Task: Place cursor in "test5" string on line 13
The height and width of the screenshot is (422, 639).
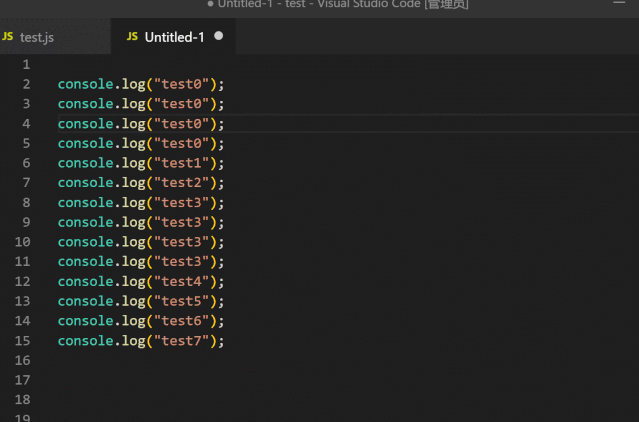Action: point(181,301)
